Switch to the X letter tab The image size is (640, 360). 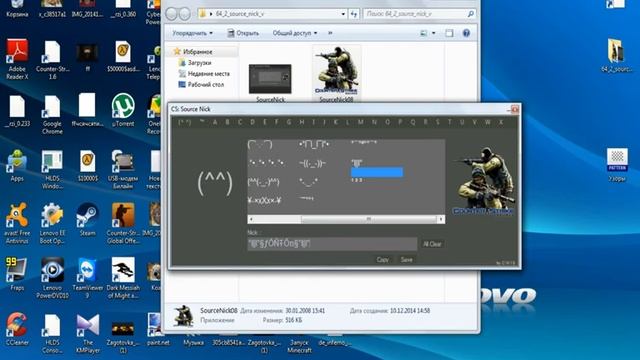(501, 122)
